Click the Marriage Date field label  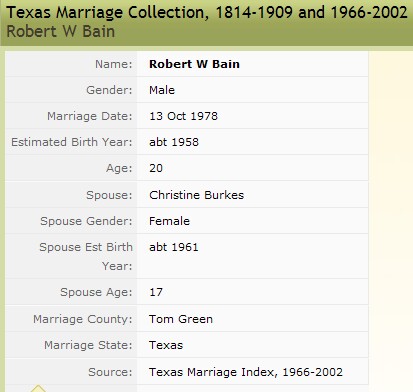pos(90,116)
